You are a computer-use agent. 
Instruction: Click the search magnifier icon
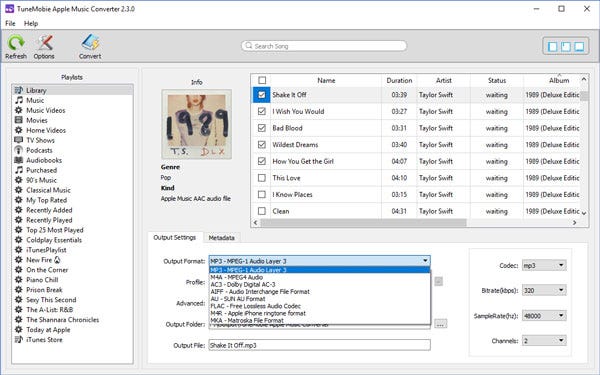[249, 46]
